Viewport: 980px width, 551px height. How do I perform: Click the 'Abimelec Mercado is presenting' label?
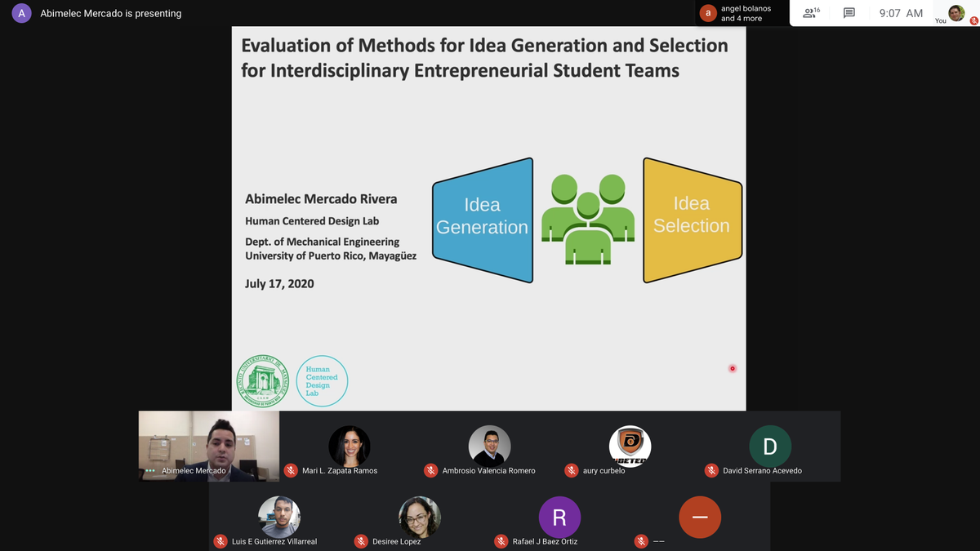(x=111, y=13)
